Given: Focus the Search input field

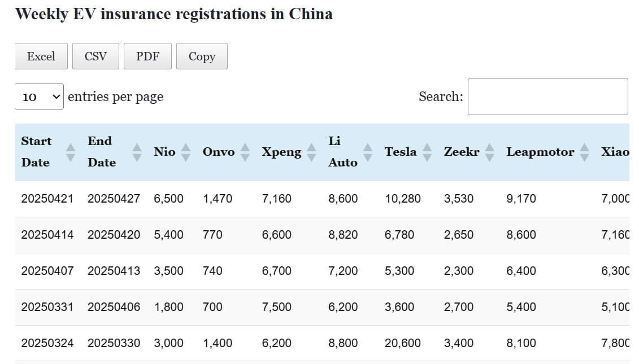Looking at the screenshot, I should pyautogui.click(x=547, y=97).
